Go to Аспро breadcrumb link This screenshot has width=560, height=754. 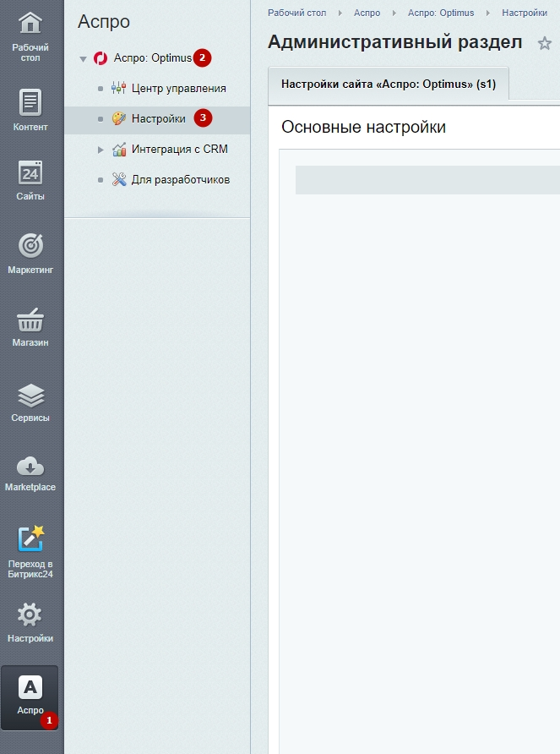point(367,13)
